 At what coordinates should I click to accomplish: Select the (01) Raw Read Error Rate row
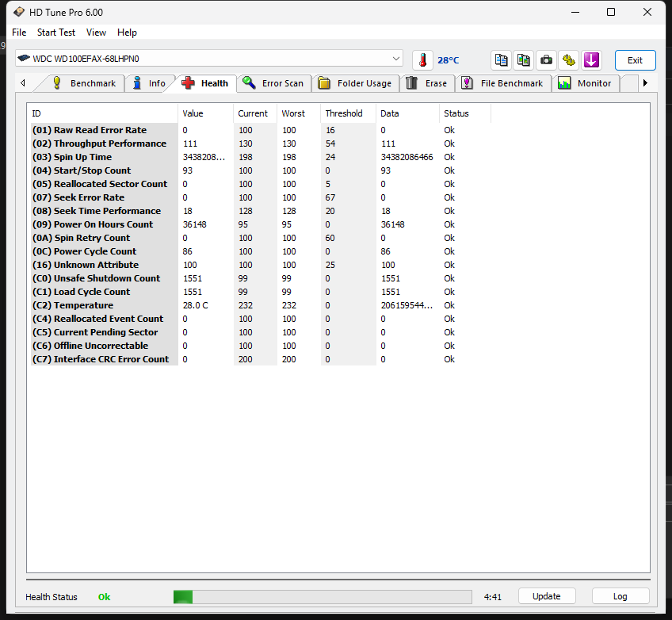point(259,130)
